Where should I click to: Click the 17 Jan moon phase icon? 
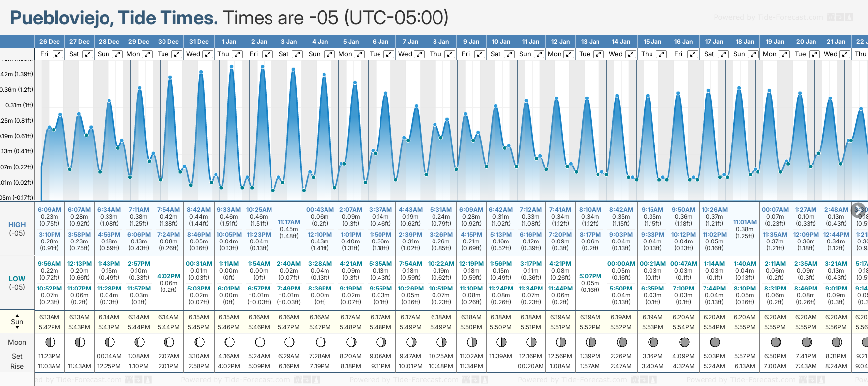(x=715, y=342)
